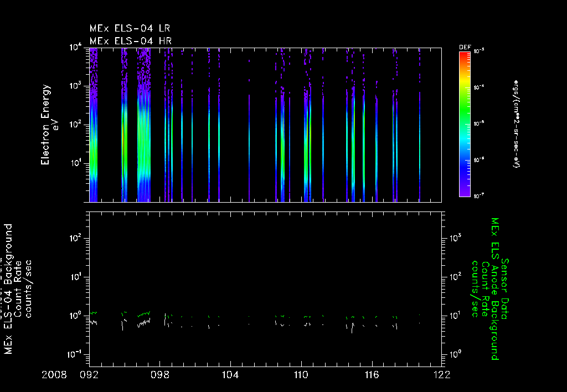Click the spectrogram band at day 092

tap(93, 125)
